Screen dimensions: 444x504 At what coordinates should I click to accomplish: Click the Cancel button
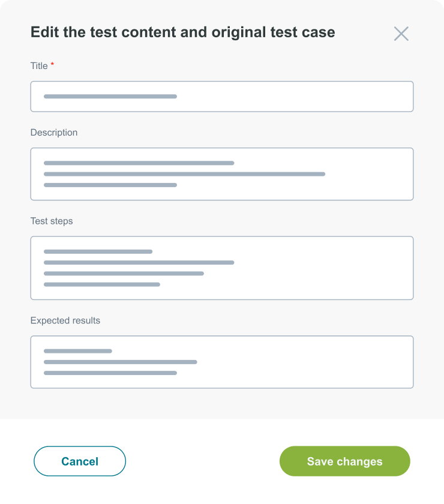(79, 461)
